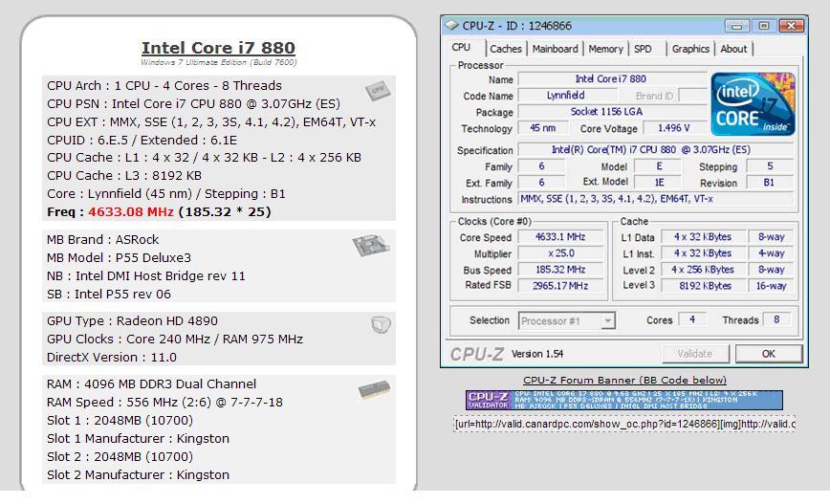The height and width of the screenshot is (504, 830).
Task: Click the BB code URL text field
Action: coord(624,424)
